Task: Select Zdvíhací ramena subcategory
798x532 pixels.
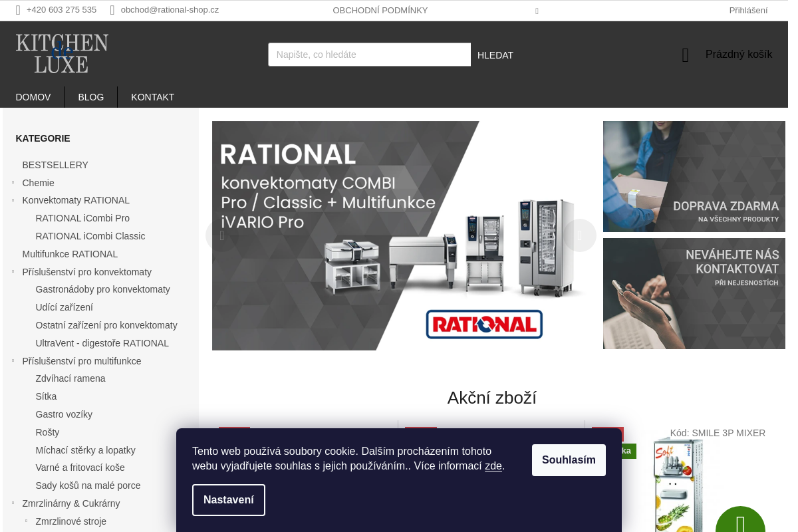Action: pyautogui.click(x=70, y=378)
